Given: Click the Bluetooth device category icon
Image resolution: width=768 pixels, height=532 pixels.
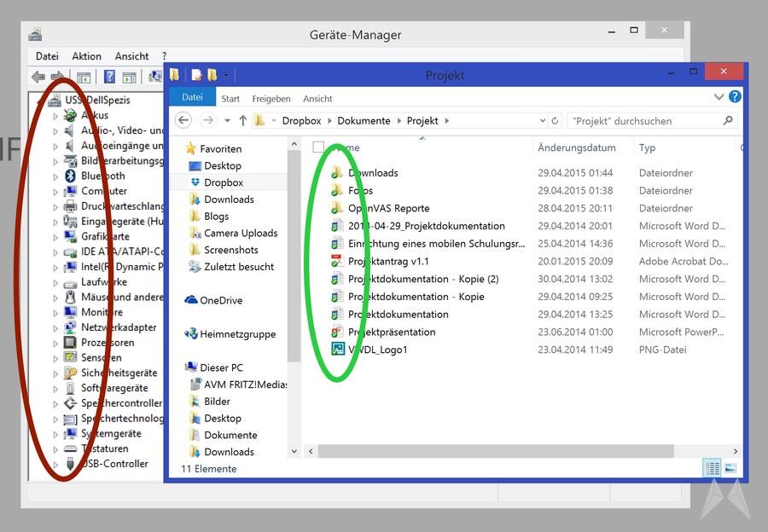Looking at the screenshot, I should tap(71, 176).
